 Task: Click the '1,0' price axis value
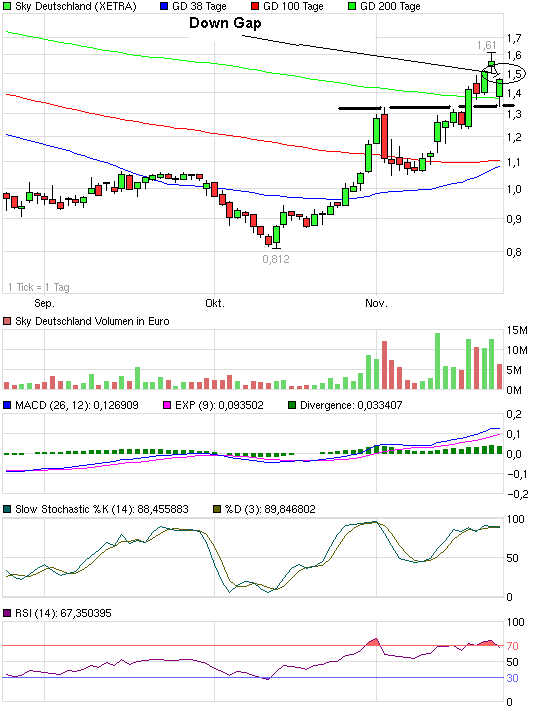514,189
